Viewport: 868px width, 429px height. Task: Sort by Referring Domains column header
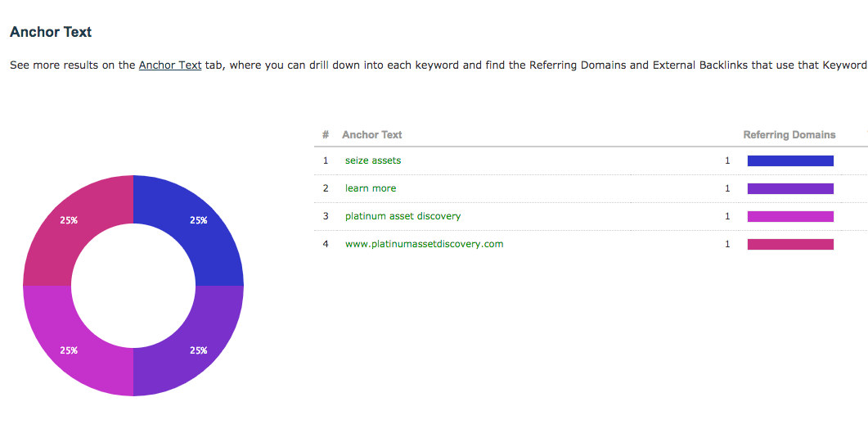pos(789,135)
